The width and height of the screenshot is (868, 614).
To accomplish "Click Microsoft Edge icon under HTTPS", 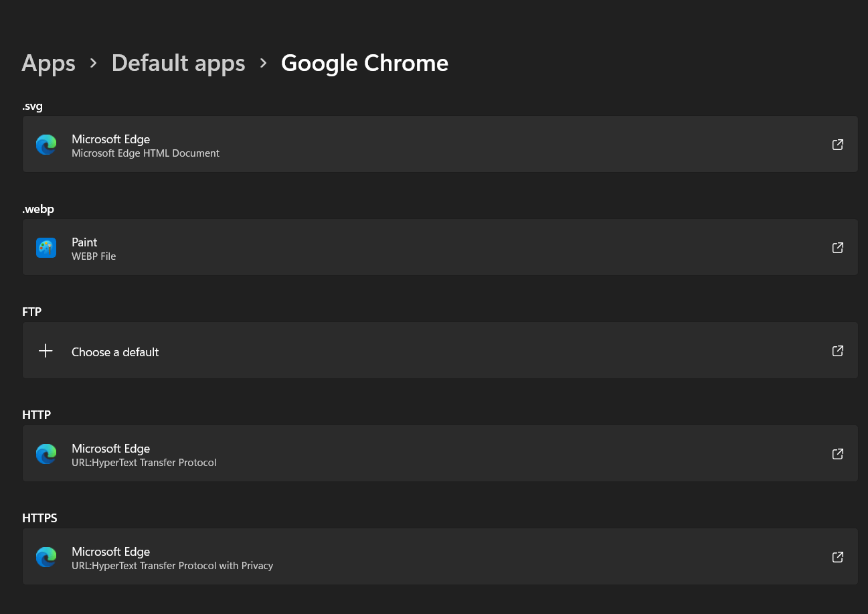I will click(x=46, y=557).
